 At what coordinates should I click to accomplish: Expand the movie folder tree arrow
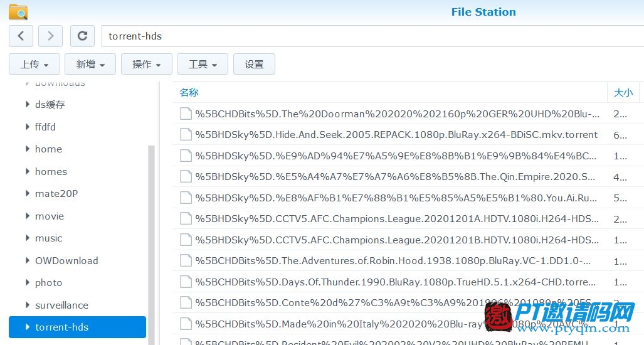coord(27,216)
